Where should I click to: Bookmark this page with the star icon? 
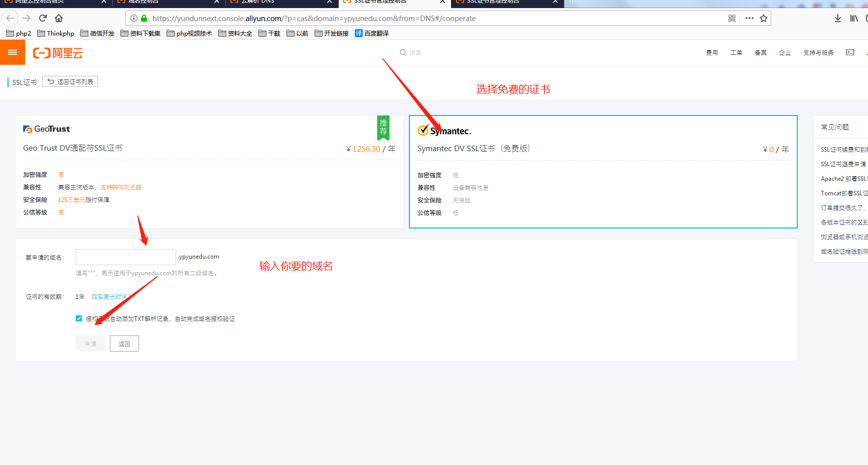[x=764, y=19]
